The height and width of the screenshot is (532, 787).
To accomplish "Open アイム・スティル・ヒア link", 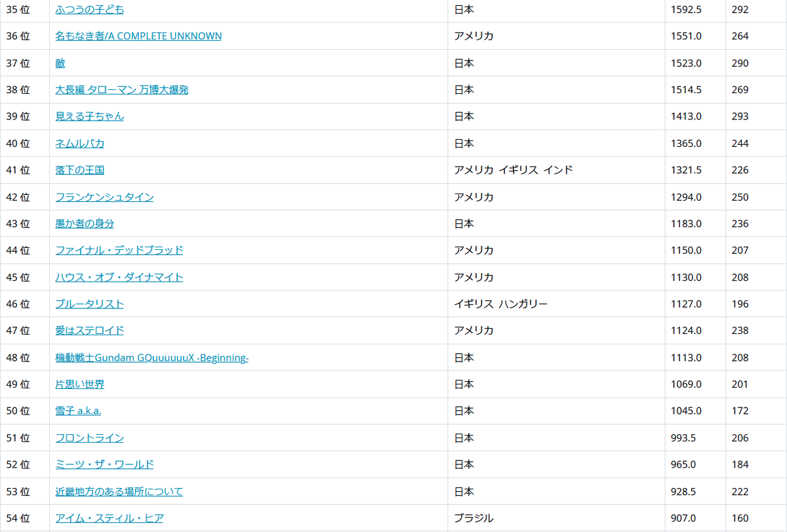I will [x=110, y=518].
